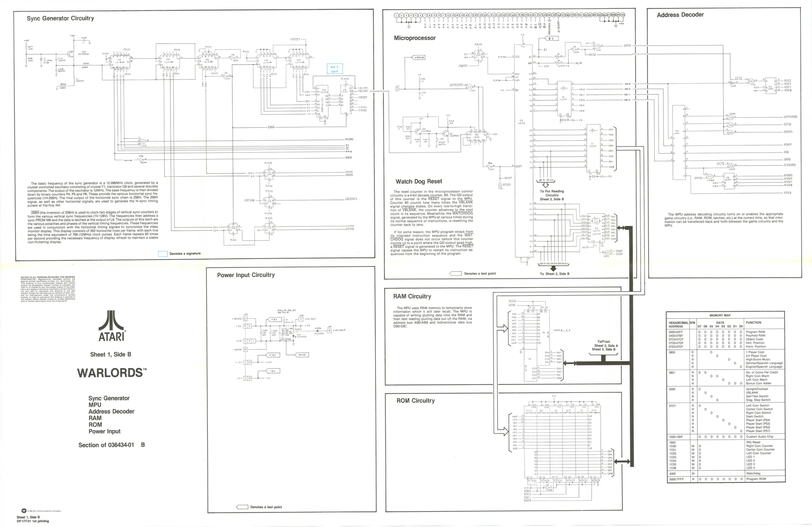This screenshot has height=527, width=812.
Task: Click the blue signature box near counter N5
Action: click(x=335, y=69)
